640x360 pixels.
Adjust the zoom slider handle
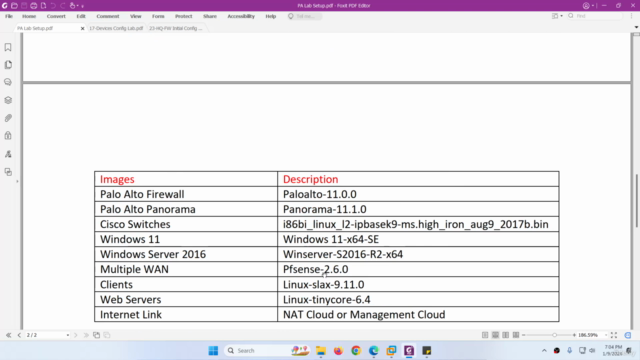tap(554, 335)
